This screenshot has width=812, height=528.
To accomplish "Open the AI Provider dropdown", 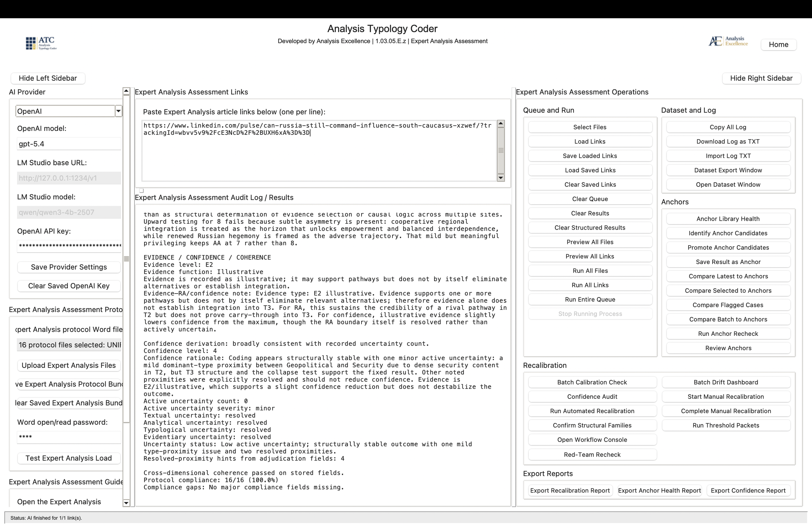I will tap(118, 111).
